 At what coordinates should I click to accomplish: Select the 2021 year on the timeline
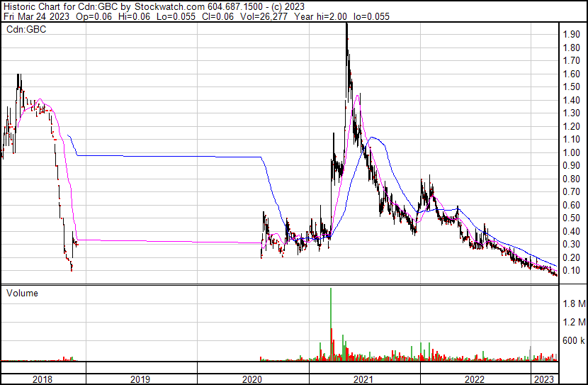point(364,379)
